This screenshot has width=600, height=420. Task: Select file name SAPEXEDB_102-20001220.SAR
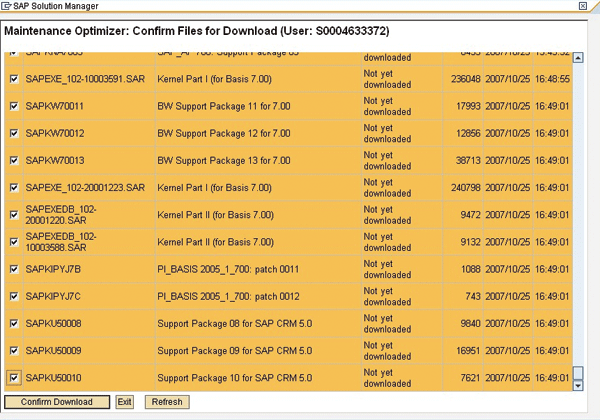[x=61, y=215]
